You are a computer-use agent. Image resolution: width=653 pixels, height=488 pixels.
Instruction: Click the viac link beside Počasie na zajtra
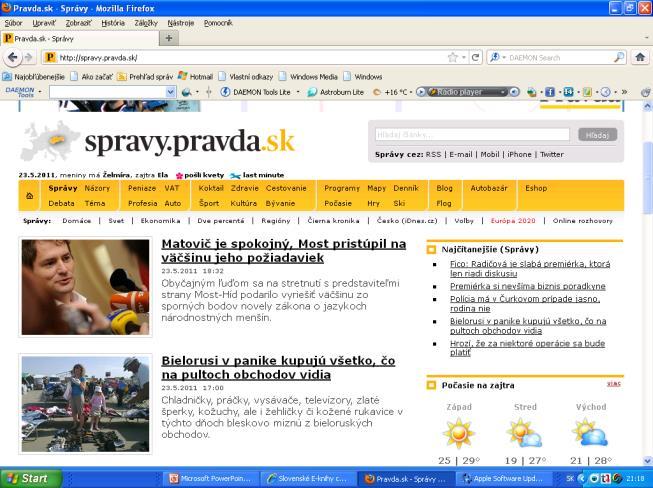pos(614,384)
